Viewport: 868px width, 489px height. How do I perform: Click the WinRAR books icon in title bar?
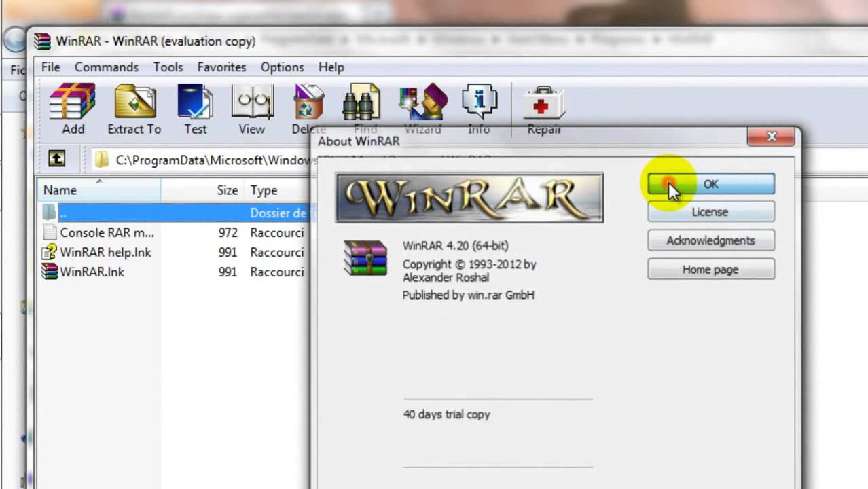tap(42, 41)
